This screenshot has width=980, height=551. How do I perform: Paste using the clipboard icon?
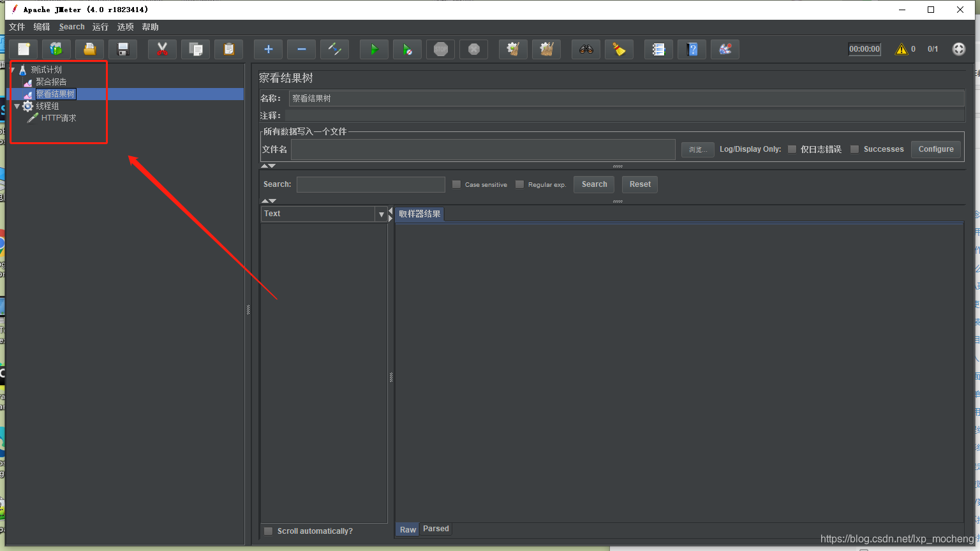[228, 49]
